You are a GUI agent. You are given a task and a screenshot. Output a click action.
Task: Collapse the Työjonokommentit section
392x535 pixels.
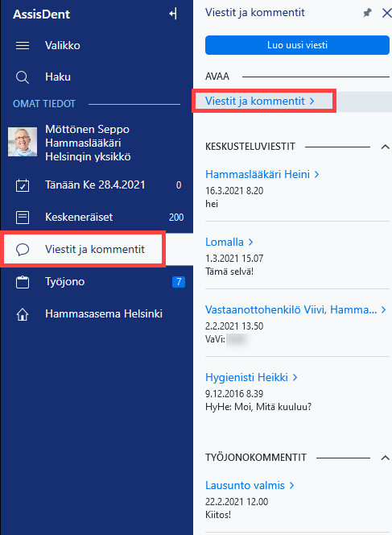(x=385, y=458)
